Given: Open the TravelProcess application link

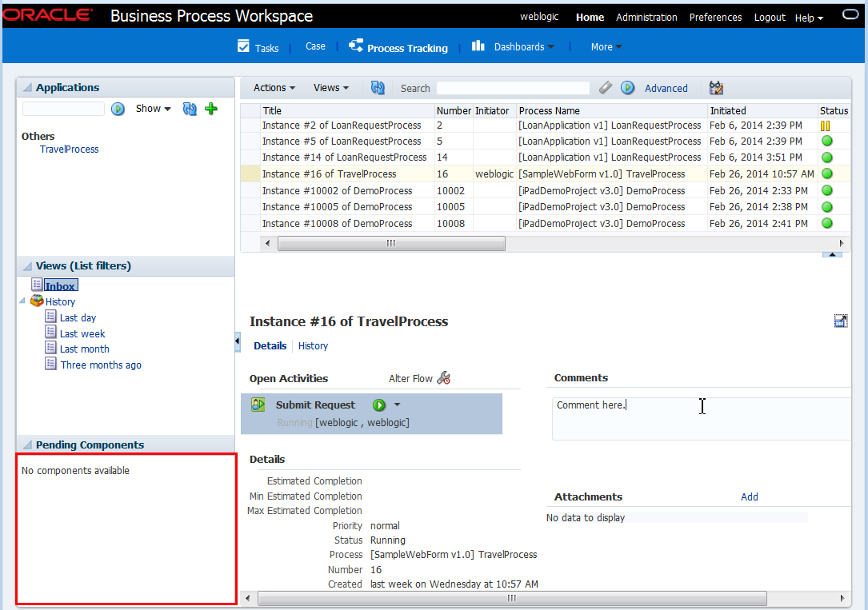Looking at the screenshot, I should tap(69, 150).
